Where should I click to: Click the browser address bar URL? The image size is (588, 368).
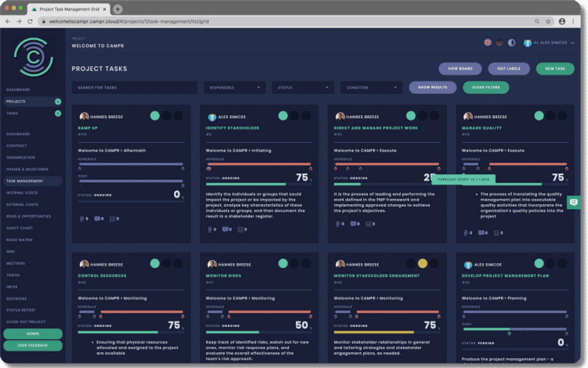pos(129,21)
